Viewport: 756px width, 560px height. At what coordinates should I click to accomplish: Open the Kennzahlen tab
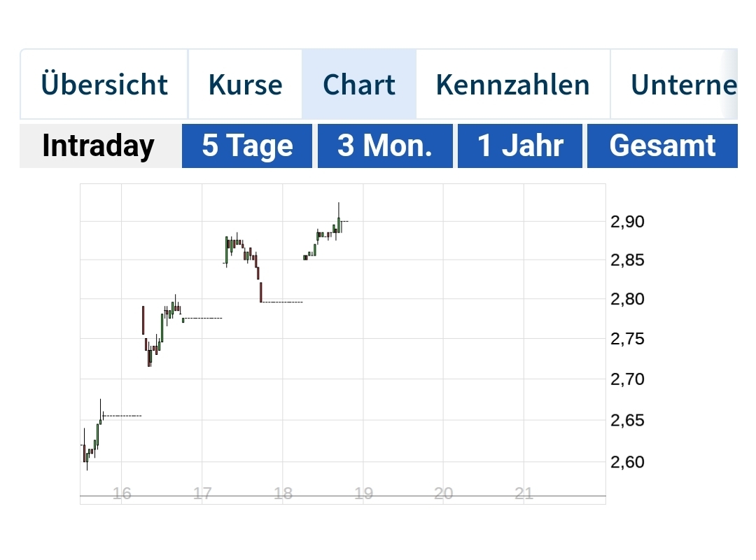click(x=512, y=85)
